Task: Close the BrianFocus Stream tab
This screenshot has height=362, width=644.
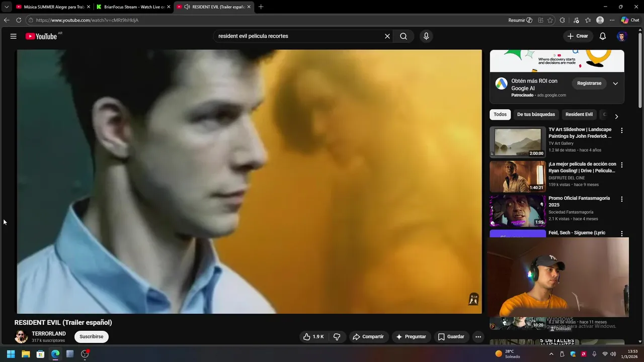Action: pos(169,7)
